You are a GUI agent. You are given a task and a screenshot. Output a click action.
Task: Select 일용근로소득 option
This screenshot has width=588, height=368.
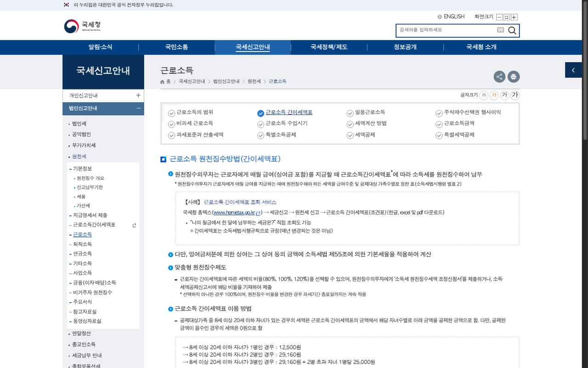(x=366, y=112)
